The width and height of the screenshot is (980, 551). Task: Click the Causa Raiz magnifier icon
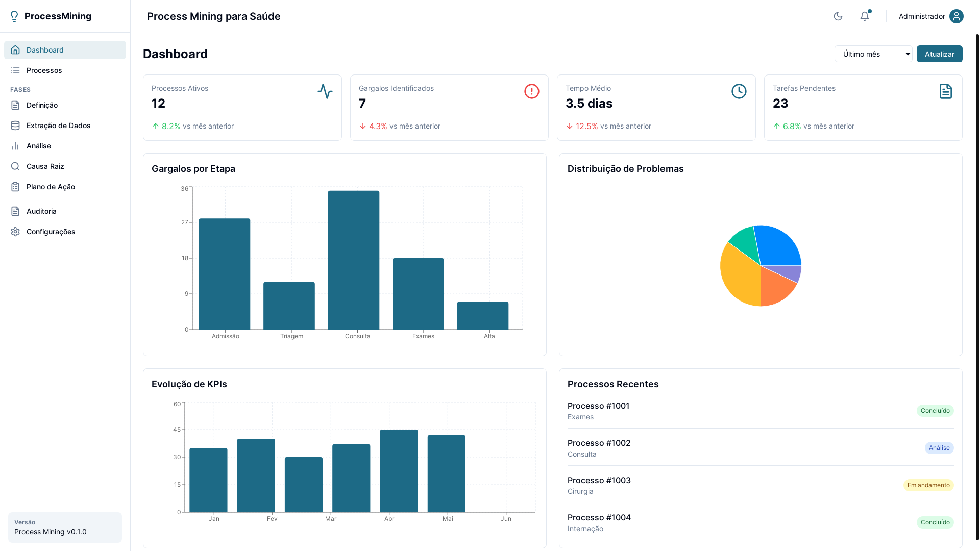tap(15, 166)
